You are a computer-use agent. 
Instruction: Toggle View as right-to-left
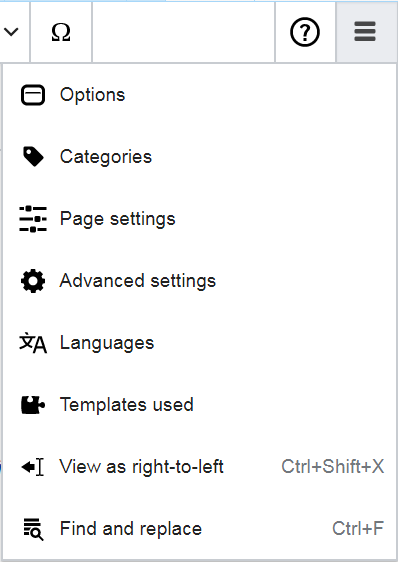(199, 467)
